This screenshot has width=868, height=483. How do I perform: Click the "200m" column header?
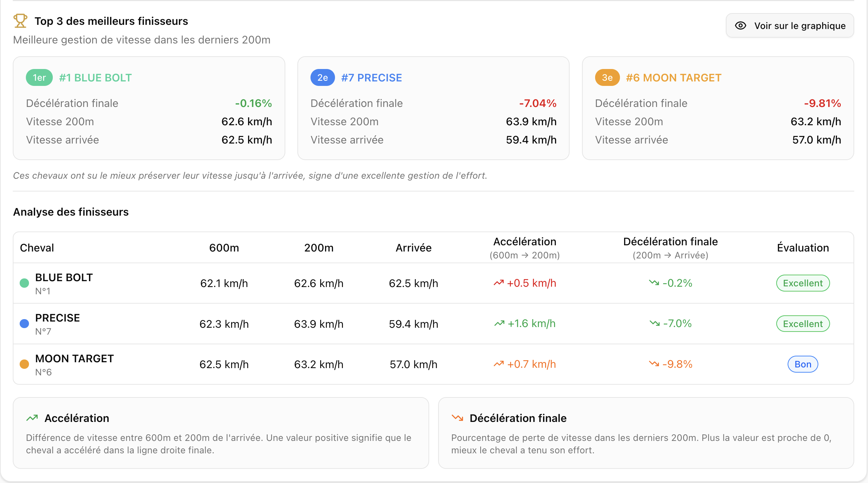coord(319,248)
